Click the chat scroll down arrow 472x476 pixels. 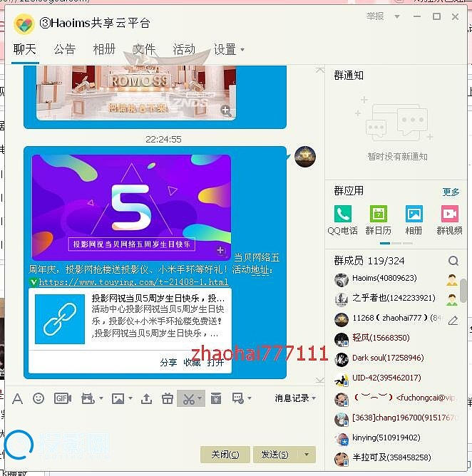point(319,380)
